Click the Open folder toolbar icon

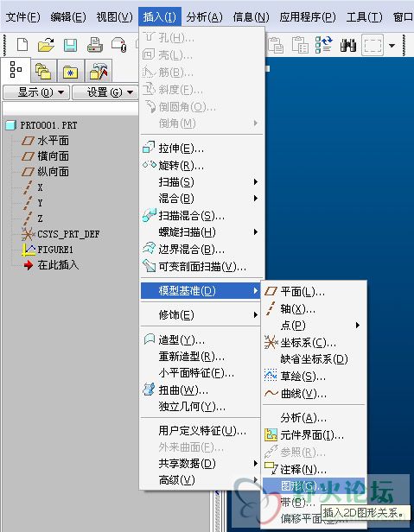pos(46,45)
